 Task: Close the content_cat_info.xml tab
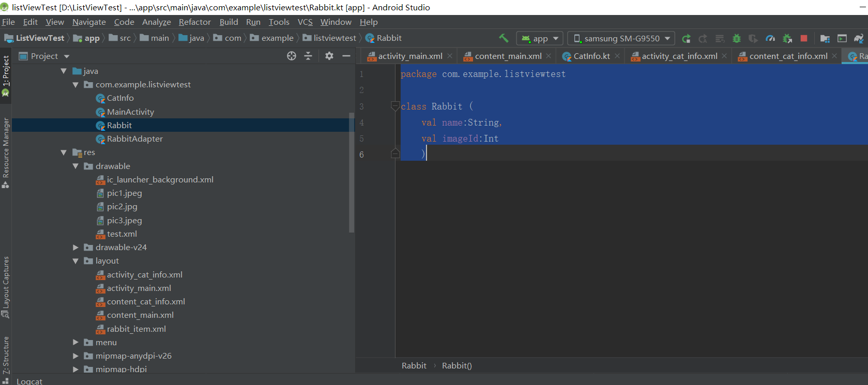tap(834, 56)
